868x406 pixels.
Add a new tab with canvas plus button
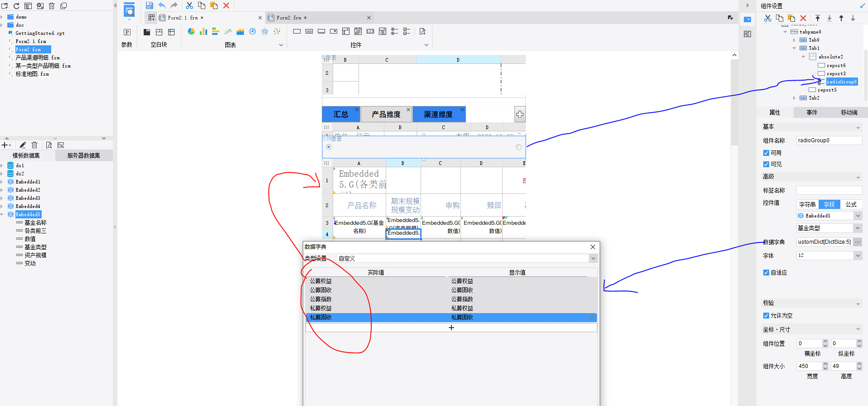point(520,115)
